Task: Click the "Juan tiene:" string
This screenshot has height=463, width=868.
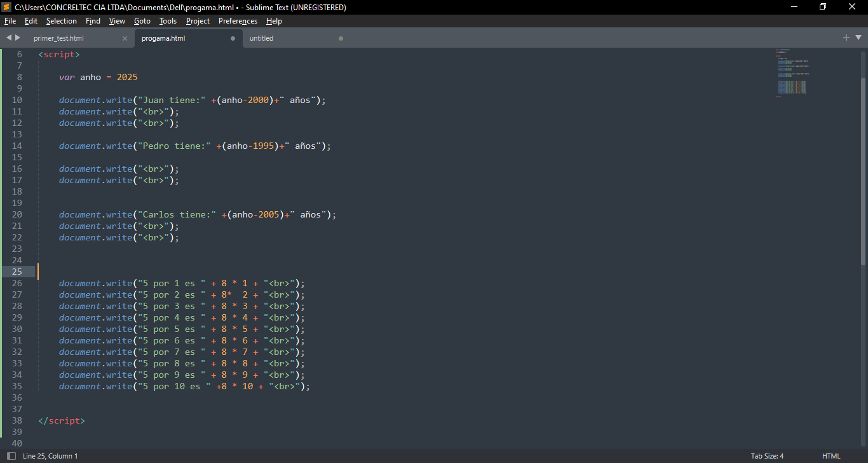Action: (172, 100)
